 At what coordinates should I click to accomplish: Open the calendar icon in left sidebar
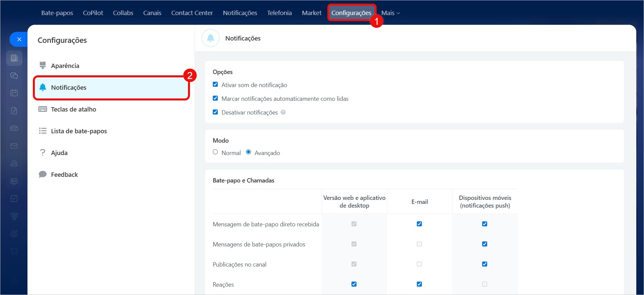[x=14, y=93]
